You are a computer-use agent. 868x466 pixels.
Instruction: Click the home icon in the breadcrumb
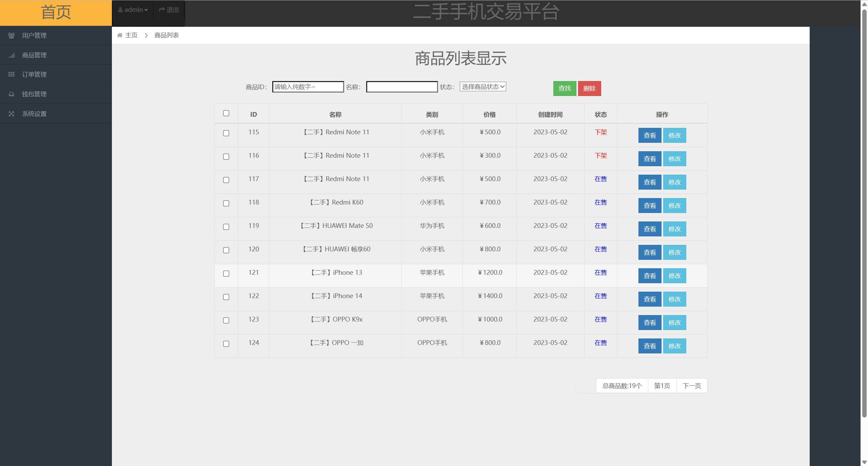120,35
